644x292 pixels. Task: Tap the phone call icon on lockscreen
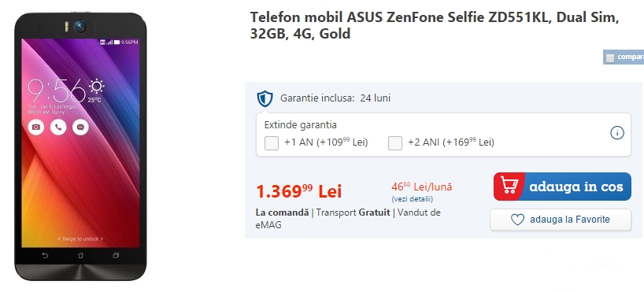click(58, 128)
